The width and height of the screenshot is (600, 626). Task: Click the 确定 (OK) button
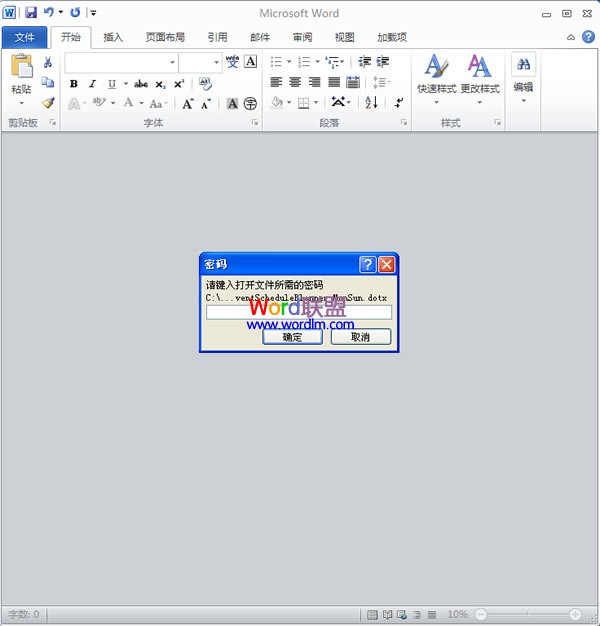(292, 337)
